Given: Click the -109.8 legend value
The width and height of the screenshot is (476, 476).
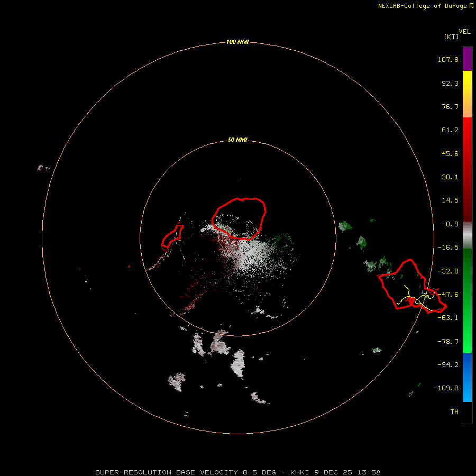Looking at the screenshot, I should [x=446, y=388].
